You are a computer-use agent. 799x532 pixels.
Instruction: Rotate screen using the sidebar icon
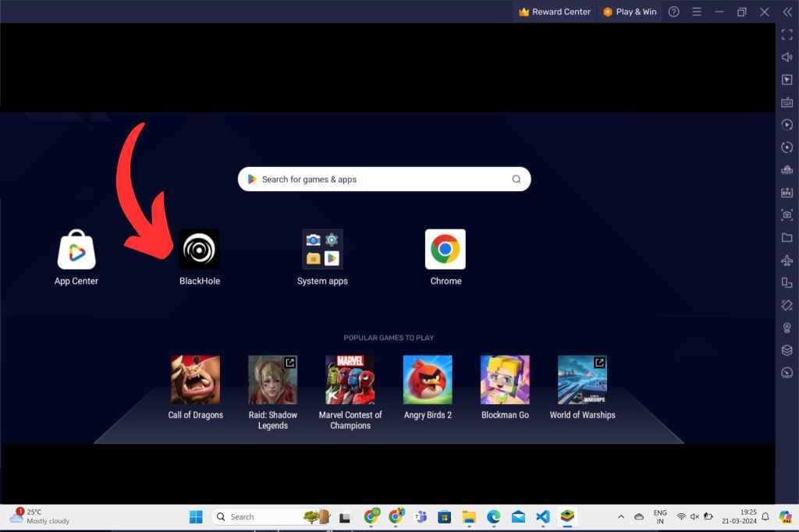[787, 305]
